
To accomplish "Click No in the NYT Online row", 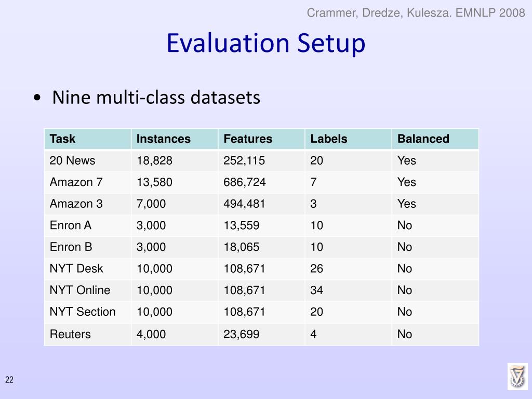I will (405, 290).
